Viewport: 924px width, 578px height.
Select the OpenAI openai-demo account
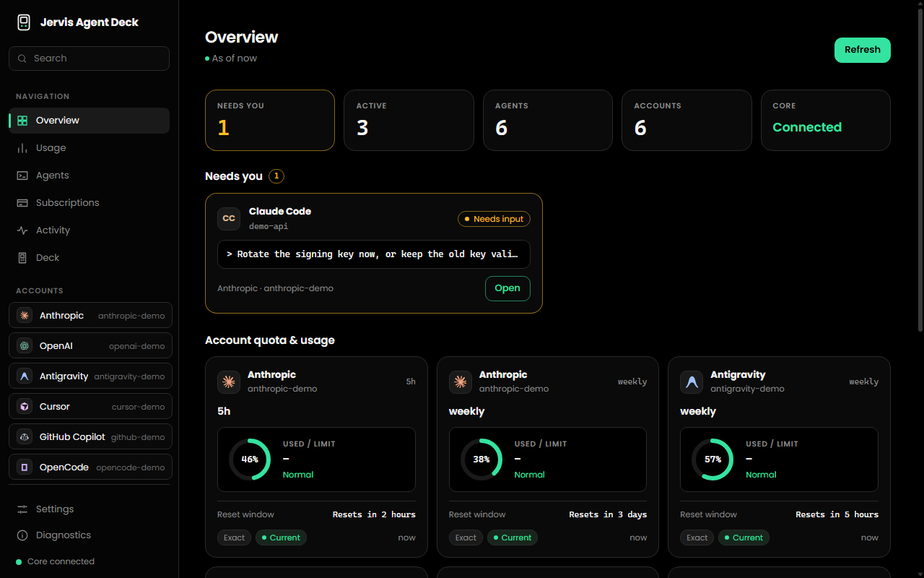(91, 346)
